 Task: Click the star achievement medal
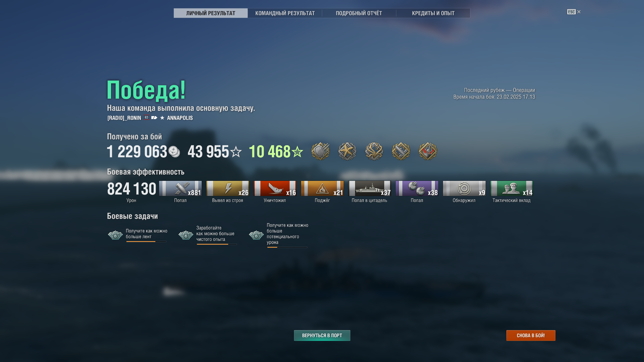tap(347, 151)
